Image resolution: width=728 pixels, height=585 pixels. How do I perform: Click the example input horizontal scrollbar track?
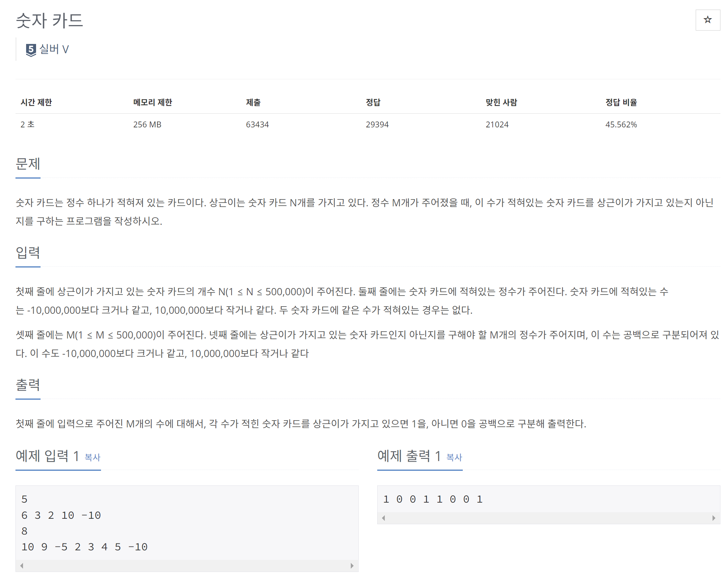pos(187,565)
